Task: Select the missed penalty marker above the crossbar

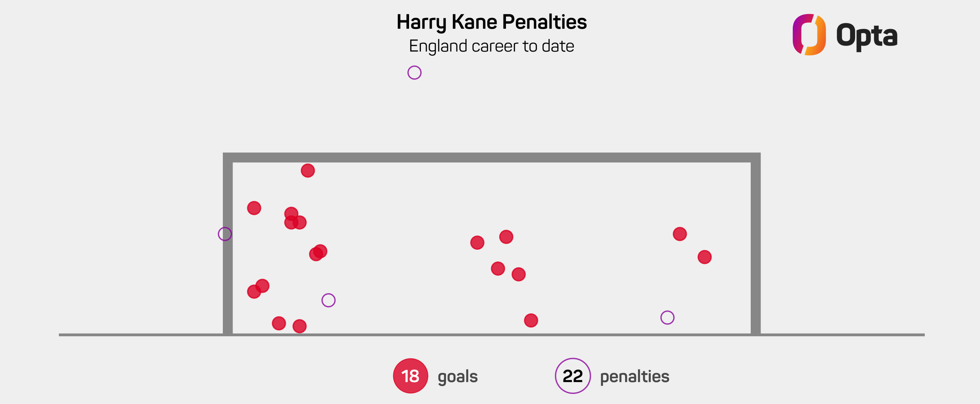Action: coord(414,73)
